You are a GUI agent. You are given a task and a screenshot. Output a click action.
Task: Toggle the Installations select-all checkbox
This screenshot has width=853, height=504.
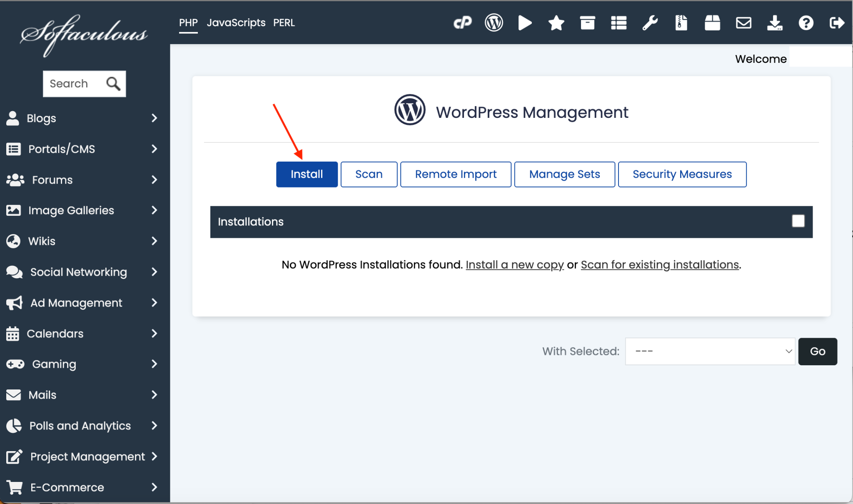click(x=798, y=221)
